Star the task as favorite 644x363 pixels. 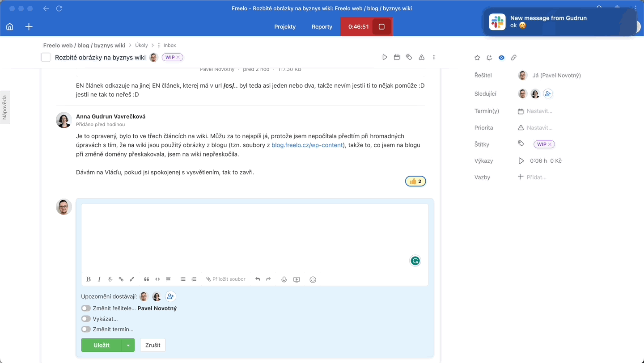coord(477,58)
